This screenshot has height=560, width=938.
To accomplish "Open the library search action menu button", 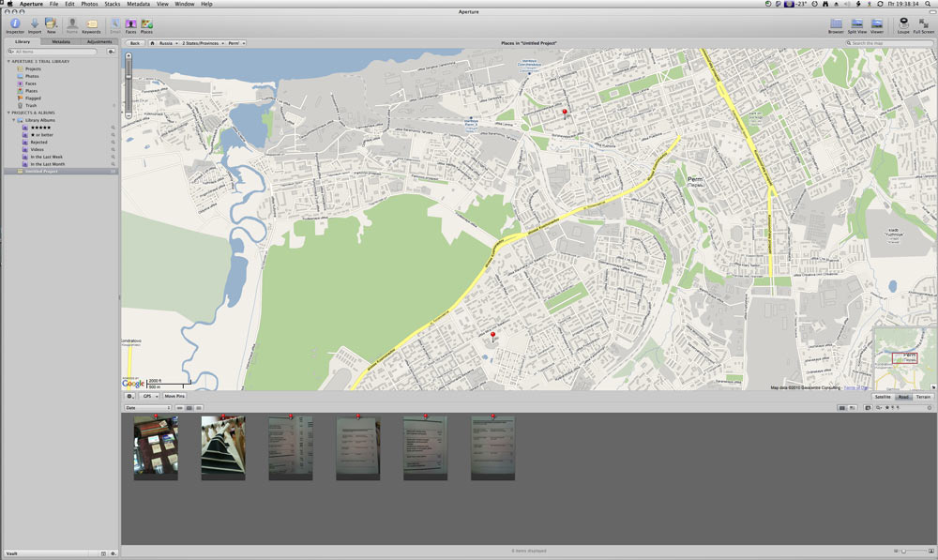I will pos(112,52).
